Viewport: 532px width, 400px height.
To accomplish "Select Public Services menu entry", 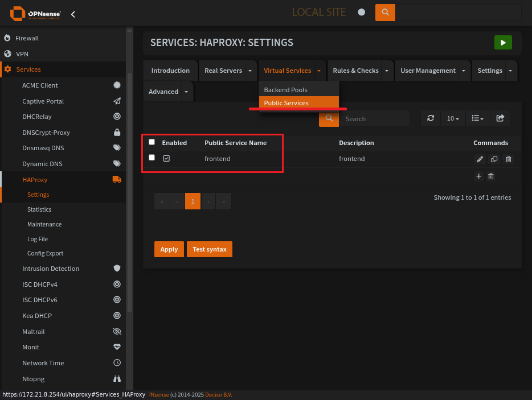I will click(299, 103).
